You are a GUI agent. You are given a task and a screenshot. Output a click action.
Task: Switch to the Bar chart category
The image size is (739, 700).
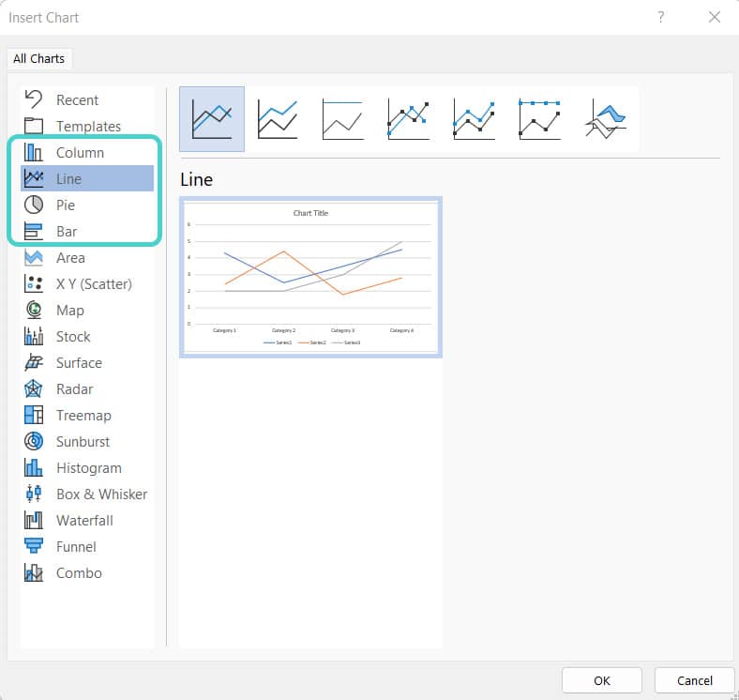coord(87,231)
